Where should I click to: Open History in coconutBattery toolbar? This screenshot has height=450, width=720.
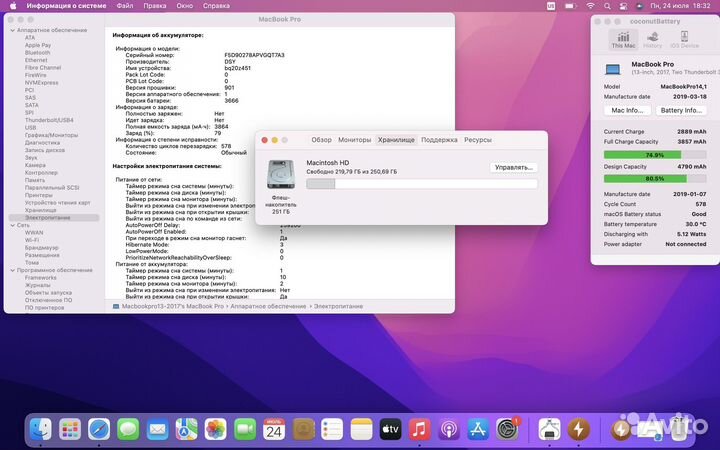(x=652, y=39)
